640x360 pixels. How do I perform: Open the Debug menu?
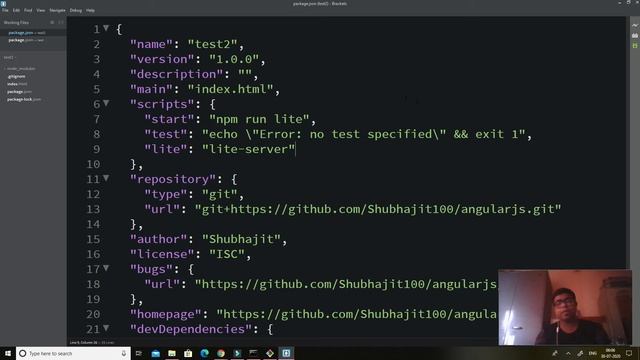(x=76, y=10)
